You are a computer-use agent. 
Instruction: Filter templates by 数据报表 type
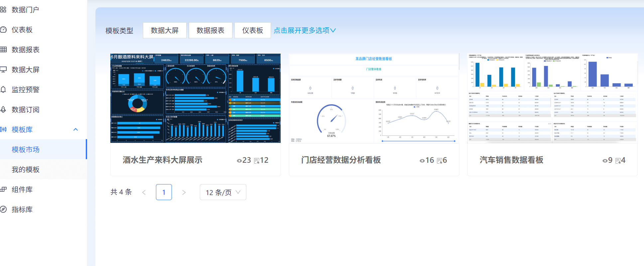(x=210, y=30)
